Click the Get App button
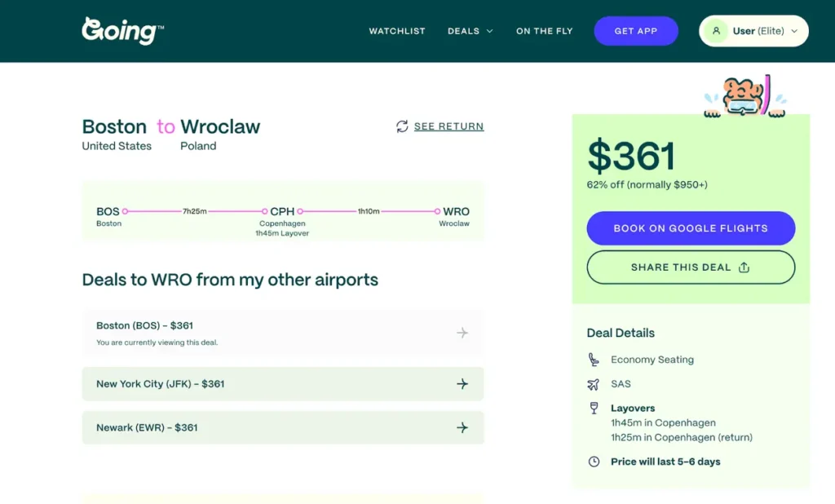The image size is (835, 504). pyautogui.click(x=636, y=30)
